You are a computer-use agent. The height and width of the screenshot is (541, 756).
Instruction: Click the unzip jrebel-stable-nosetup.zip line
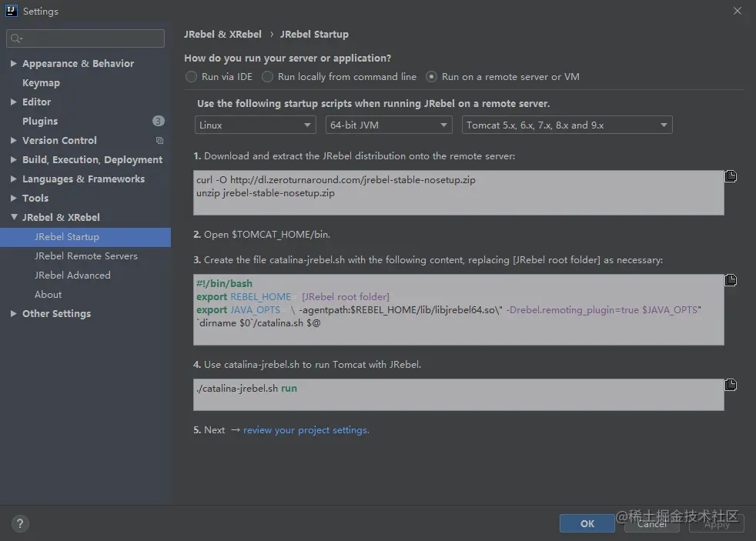click(265, 193)
